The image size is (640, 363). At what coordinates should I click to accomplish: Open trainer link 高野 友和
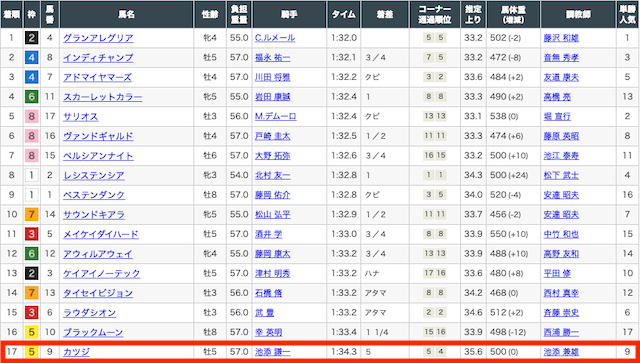pos(561,254)
